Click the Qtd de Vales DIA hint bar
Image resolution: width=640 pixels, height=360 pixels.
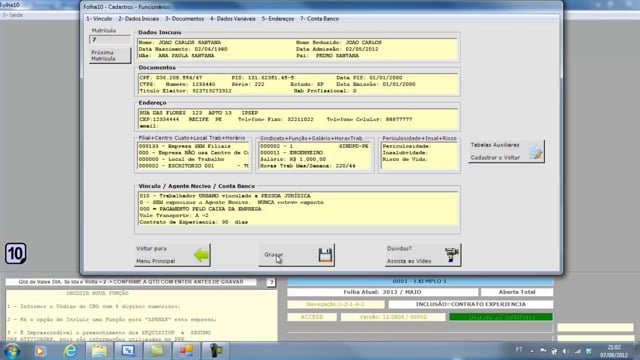[131, 282]
